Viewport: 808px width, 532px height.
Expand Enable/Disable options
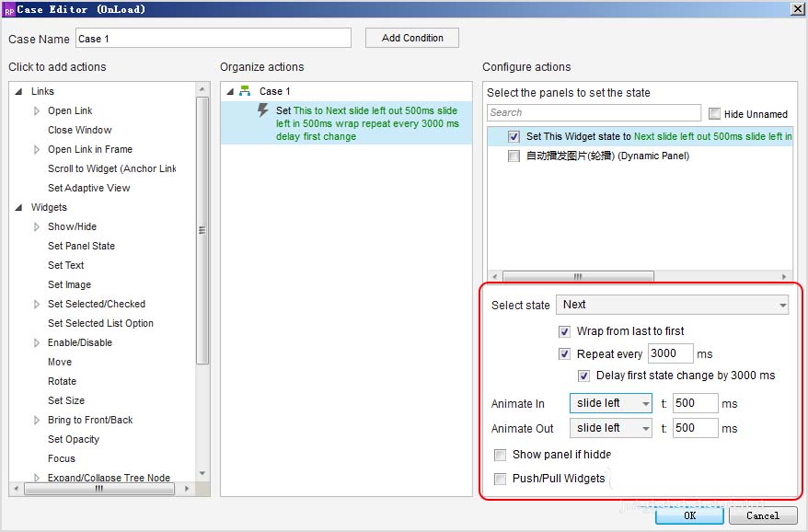tap(37, 342)
